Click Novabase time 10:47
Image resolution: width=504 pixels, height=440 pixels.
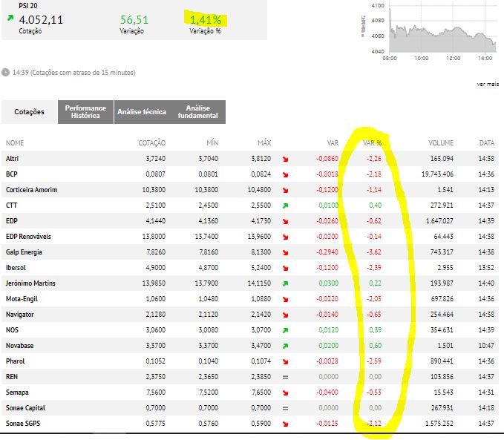click(486, 346)
